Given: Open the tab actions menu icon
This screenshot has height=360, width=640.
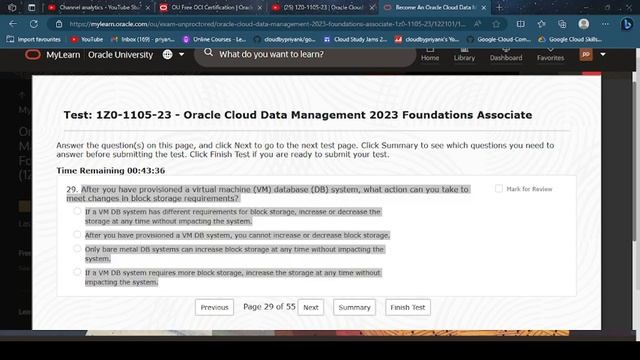Looking at the screenshot, I should pos(31,7).
